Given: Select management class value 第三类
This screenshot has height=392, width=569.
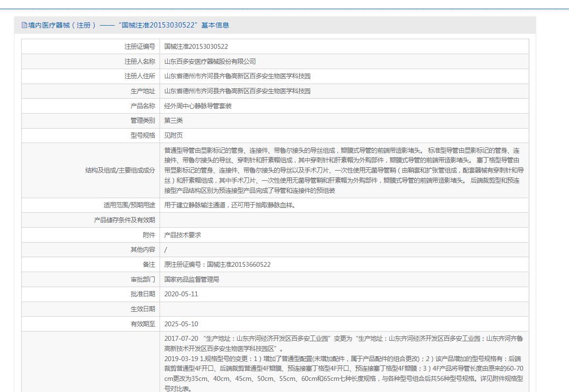Looking at the screenshot, I should [x=174, y=120].
